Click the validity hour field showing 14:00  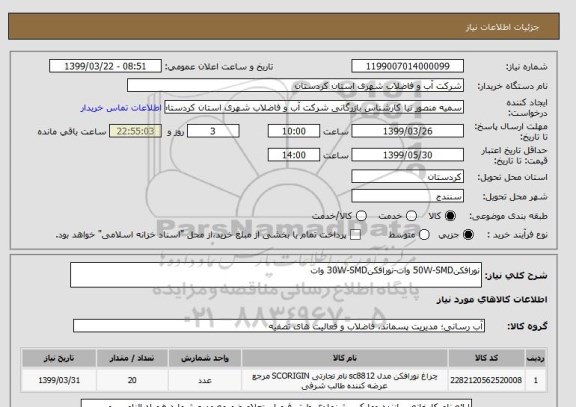coord(294,155)
